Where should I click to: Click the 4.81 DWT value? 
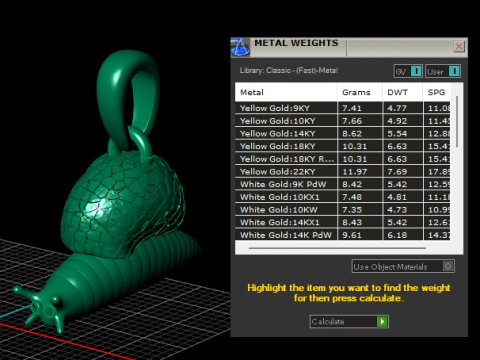[x=397, y=197]
